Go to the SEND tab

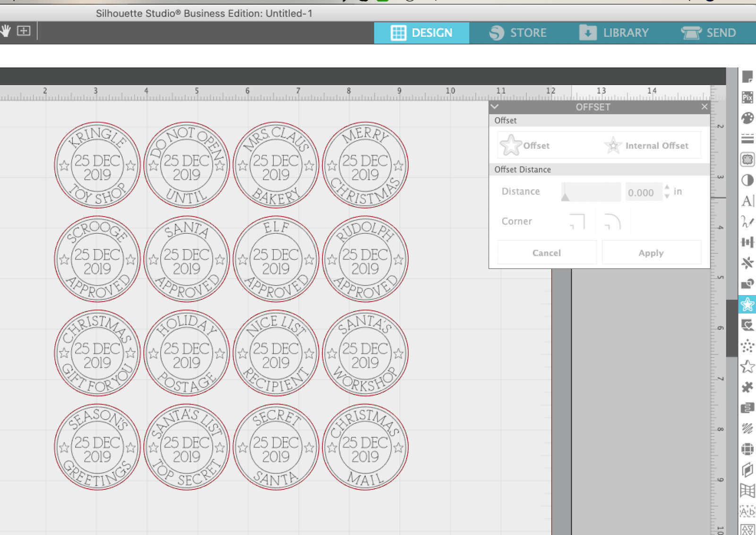pos(708,33)
